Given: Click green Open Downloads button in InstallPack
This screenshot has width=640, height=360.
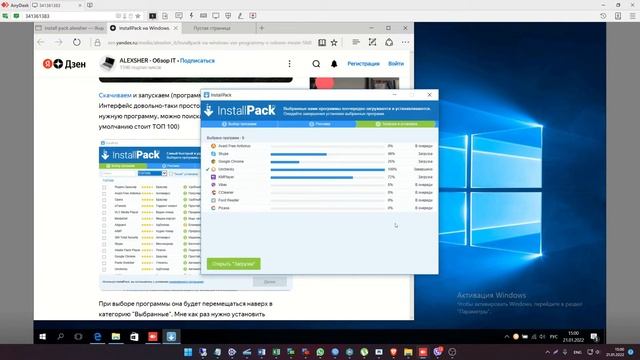Looking at the screenshot, I should click(x=233, y=264).
